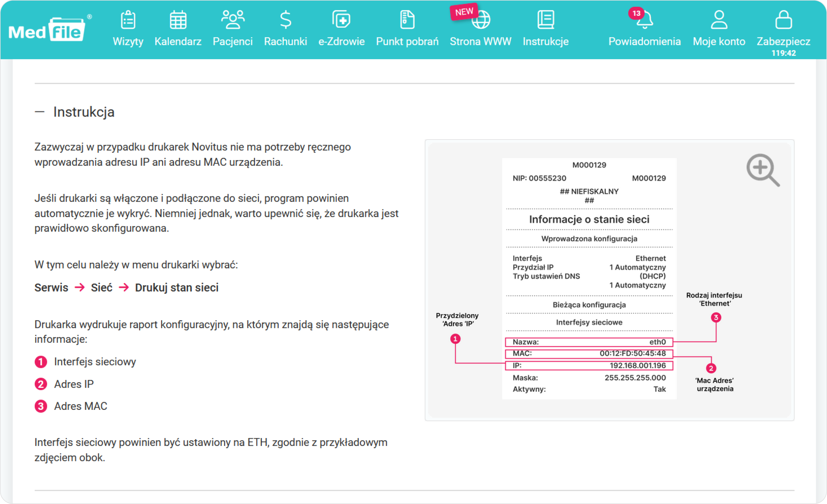Click the Moje konto label

[719, 41]
